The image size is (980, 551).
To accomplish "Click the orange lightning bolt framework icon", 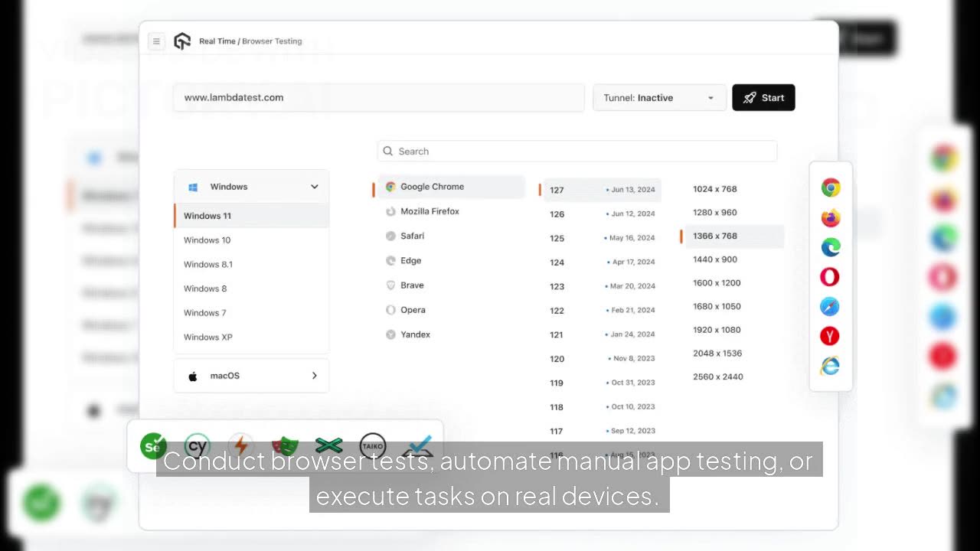I will (x=241, y=446).
